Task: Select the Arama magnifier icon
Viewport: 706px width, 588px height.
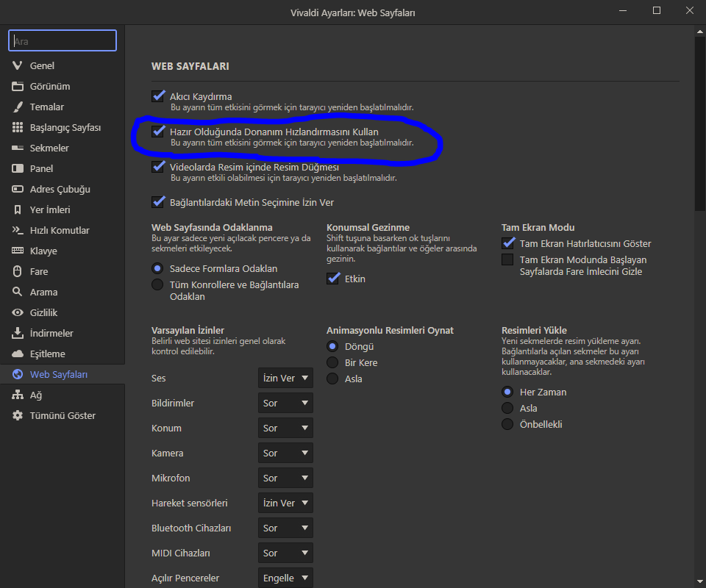Action: (x=17, y=292)
